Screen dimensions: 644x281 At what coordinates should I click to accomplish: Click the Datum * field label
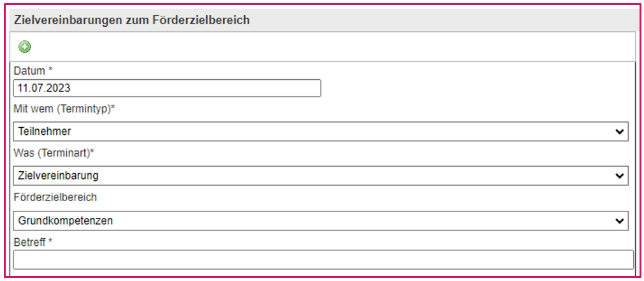pos(33,71)
